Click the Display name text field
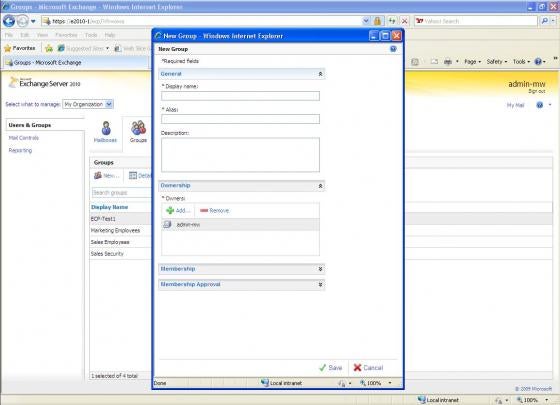This screenshot has height=405, width=560. click(x=240, y=96)
